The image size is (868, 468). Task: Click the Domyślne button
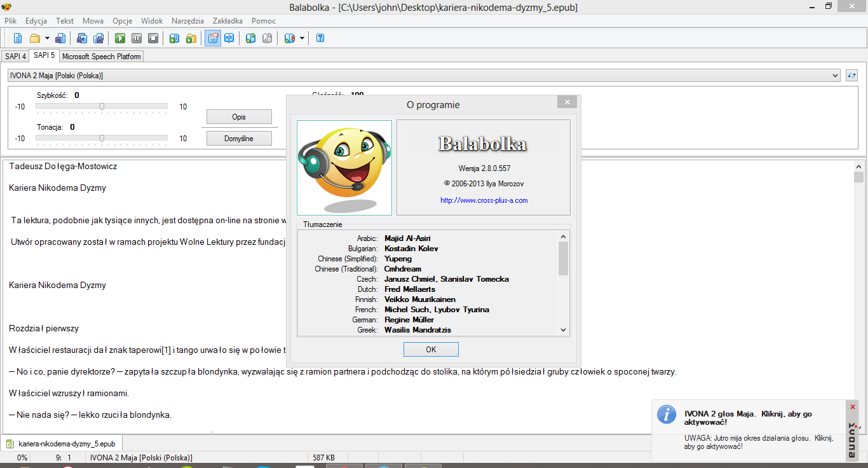[239, 139]
